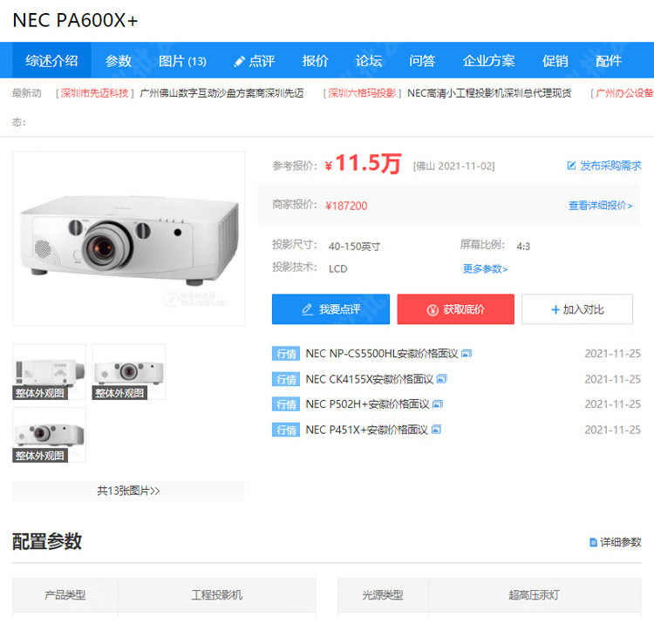Open 查看详细报价 link
Image resolution: width=654 pixels, height=644 pixels.
pyautogui.click(x=601, y=206)
